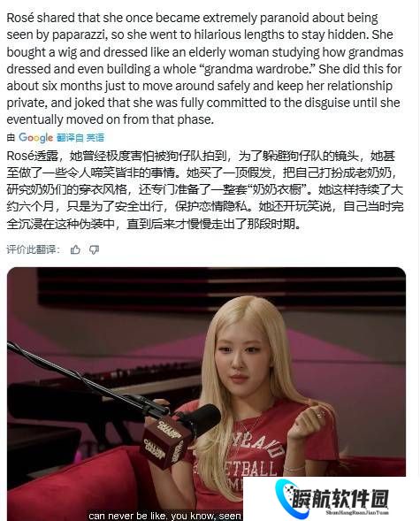Click the last line "eventually moved on from that phase"
420x521 pixels.
tap(110, 119)
